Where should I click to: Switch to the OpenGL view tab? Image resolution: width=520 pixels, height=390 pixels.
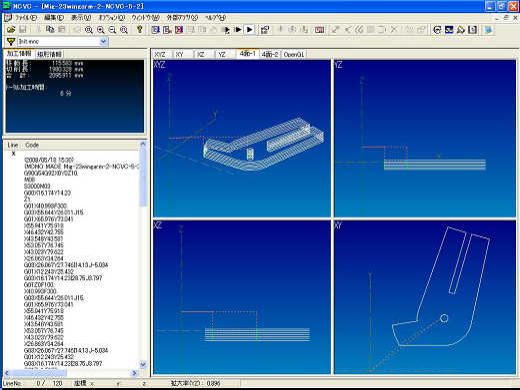click(x=294, y=54)
